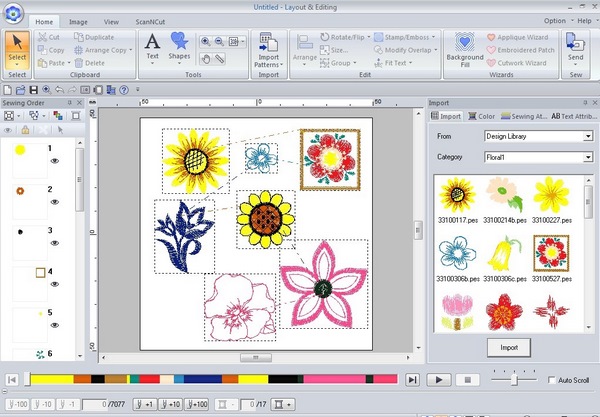
Task: Expand the Stamp/Emboss dropdown
Action: pyautogui.click(x=434, y=37)
